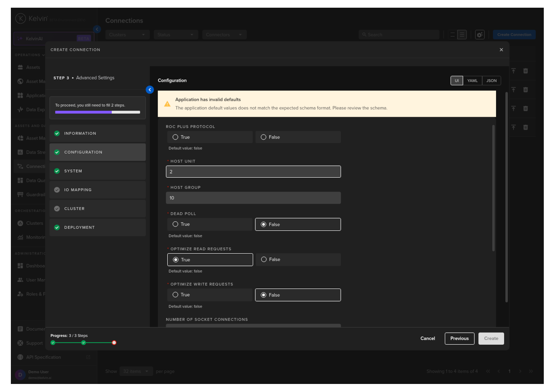
Task: Click the grey check icon beside IO Mapping
Action: pyautogui.click(x=57, y=190)
